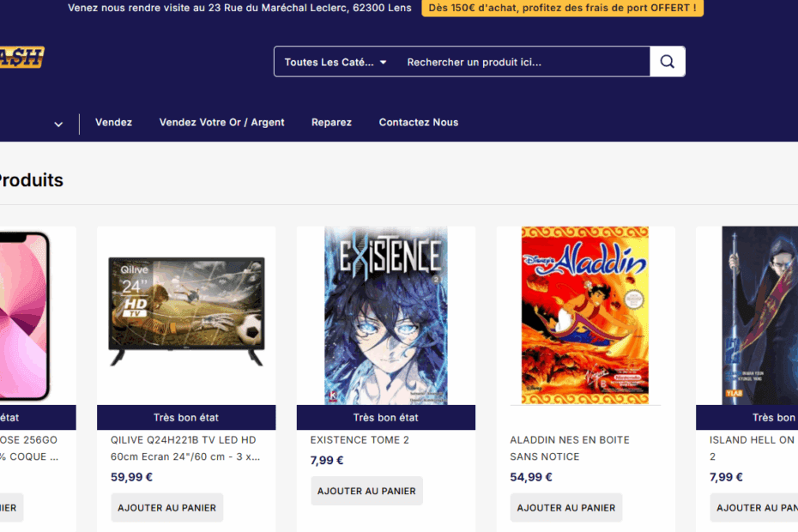Open the Reparez menu item
The height and width of the screenshot is (532, 798).
tap(331, 122)
